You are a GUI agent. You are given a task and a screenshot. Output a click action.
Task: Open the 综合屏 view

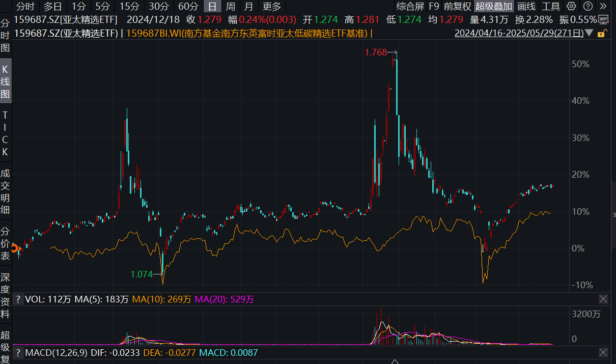410,6
